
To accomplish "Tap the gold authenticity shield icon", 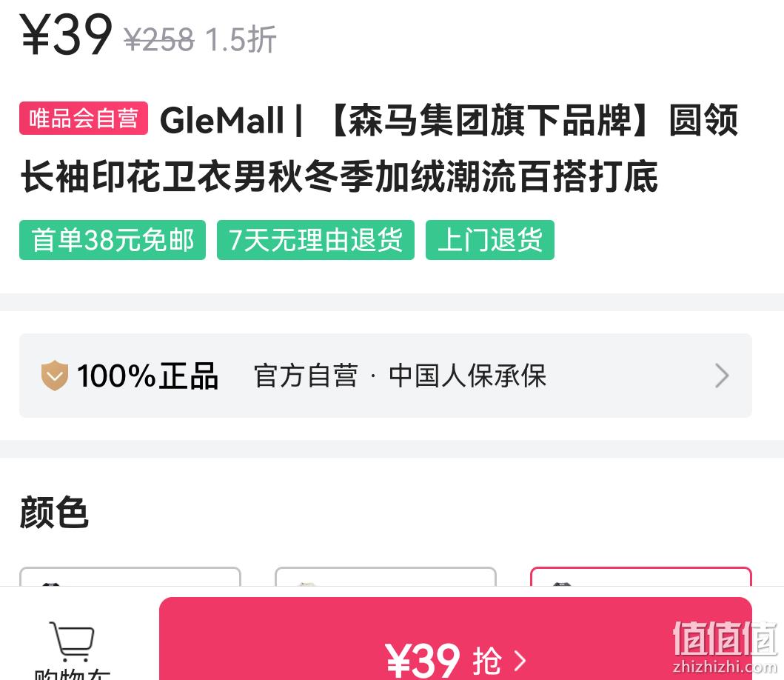I will (x=55, y=376).
